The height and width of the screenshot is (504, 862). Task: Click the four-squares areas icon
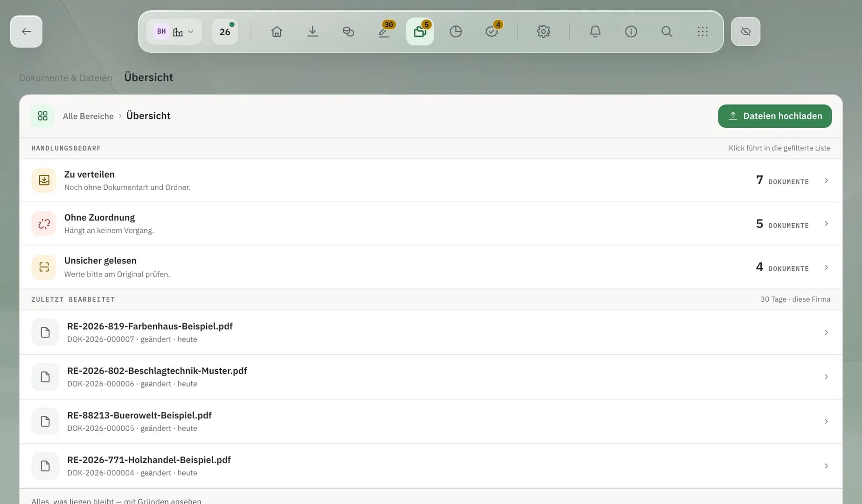coord(42,116)
